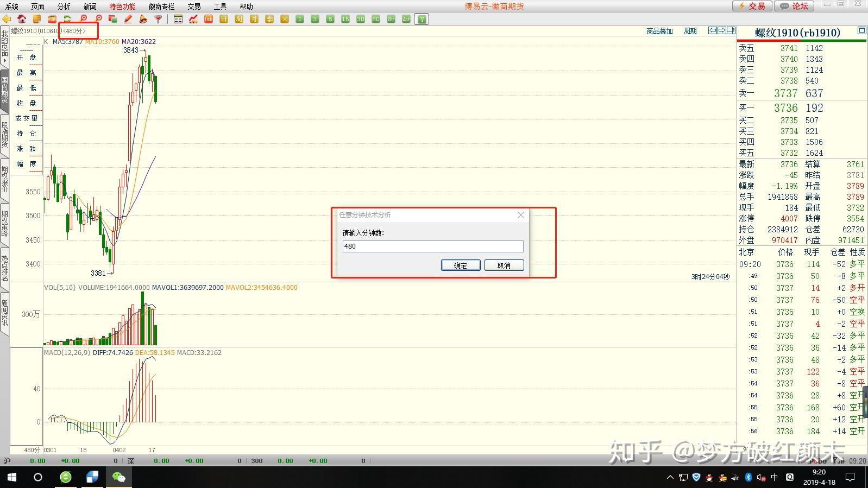
Task: Open the 周期 period dropdown link
Action: [x=690, y=31]
